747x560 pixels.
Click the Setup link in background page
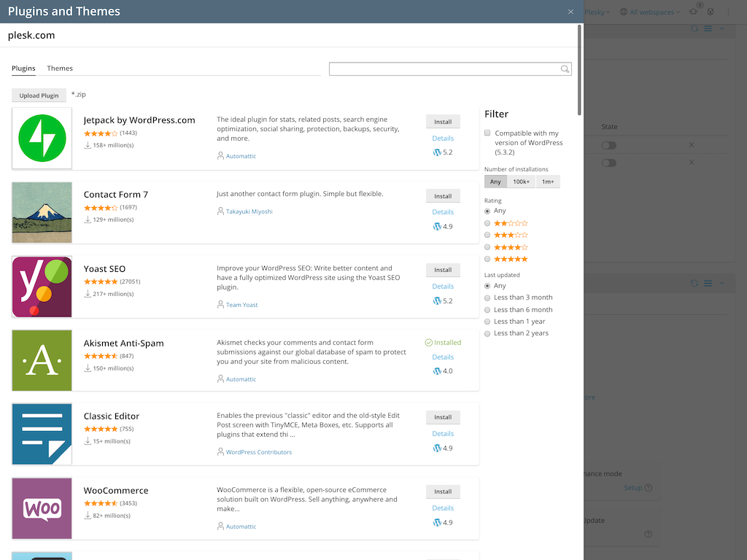point(633,488)
